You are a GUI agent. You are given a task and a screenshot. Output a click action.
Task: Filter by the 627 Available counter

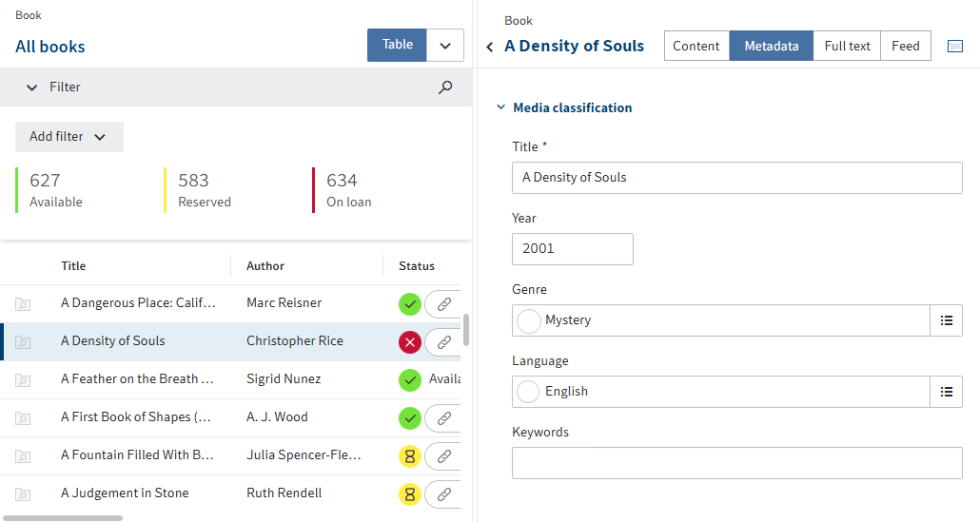tap(57, 190)
